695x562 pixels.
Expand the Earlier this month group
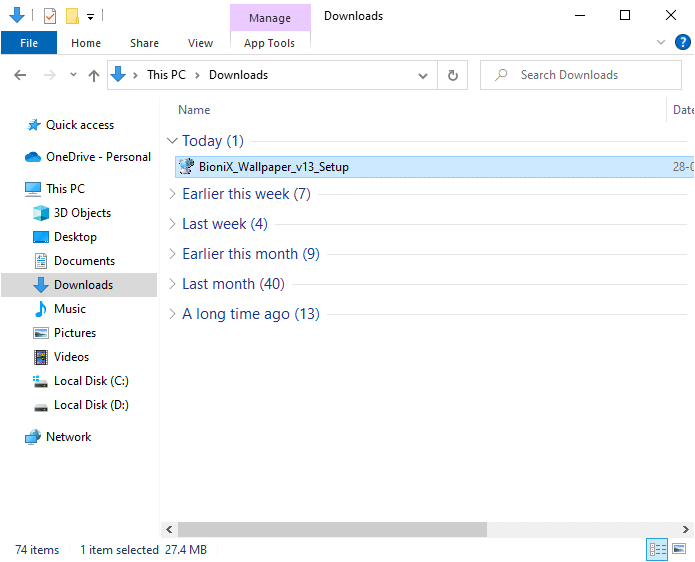pos(172,254)
